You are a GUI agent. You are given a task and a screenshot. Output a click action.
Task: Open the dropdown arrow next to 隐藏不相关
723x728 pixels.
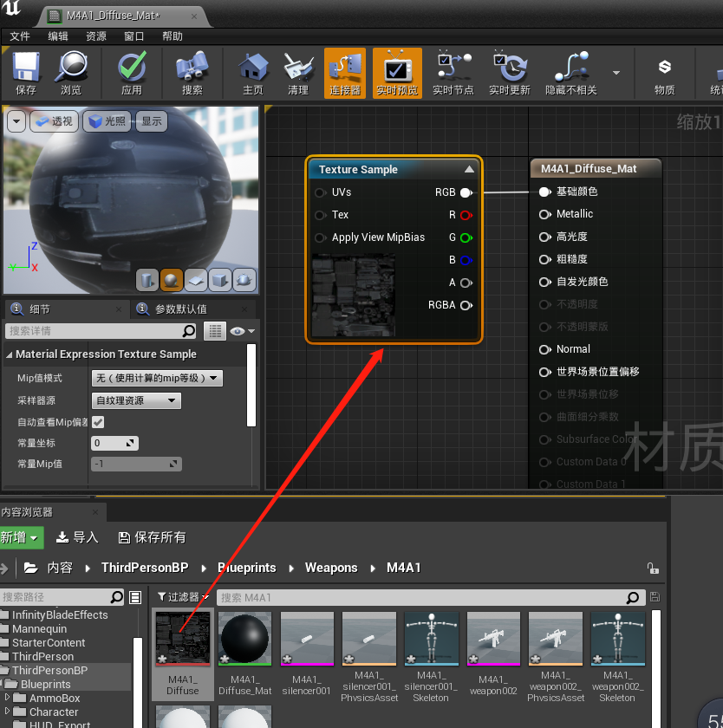616,73
